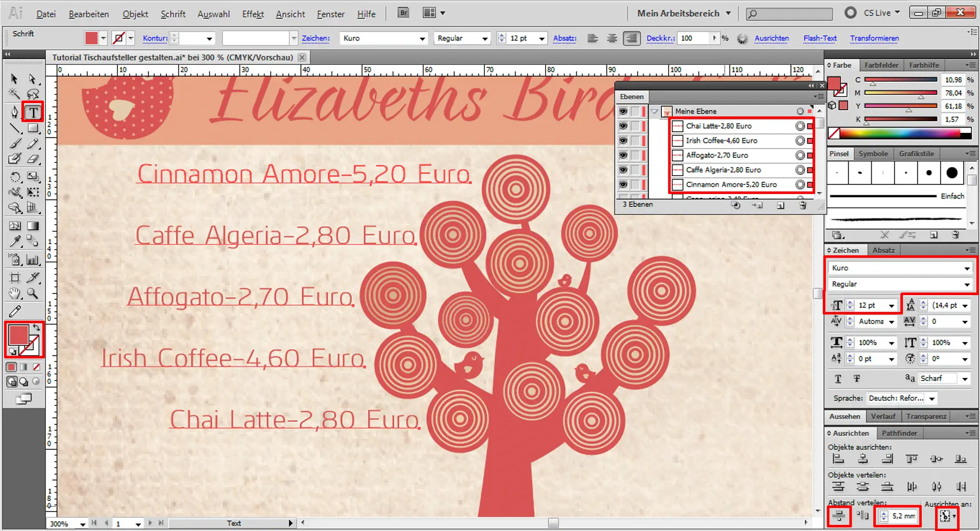Open the Schrift menu
This screenshot has width=980, height=531.
pyautogui.click(x=173, y=14)
